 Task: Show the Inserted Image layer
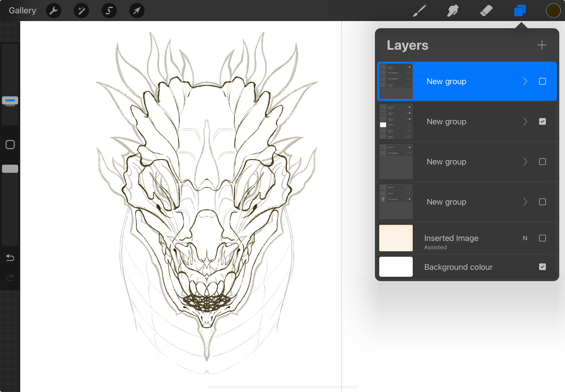pos(542,238)
